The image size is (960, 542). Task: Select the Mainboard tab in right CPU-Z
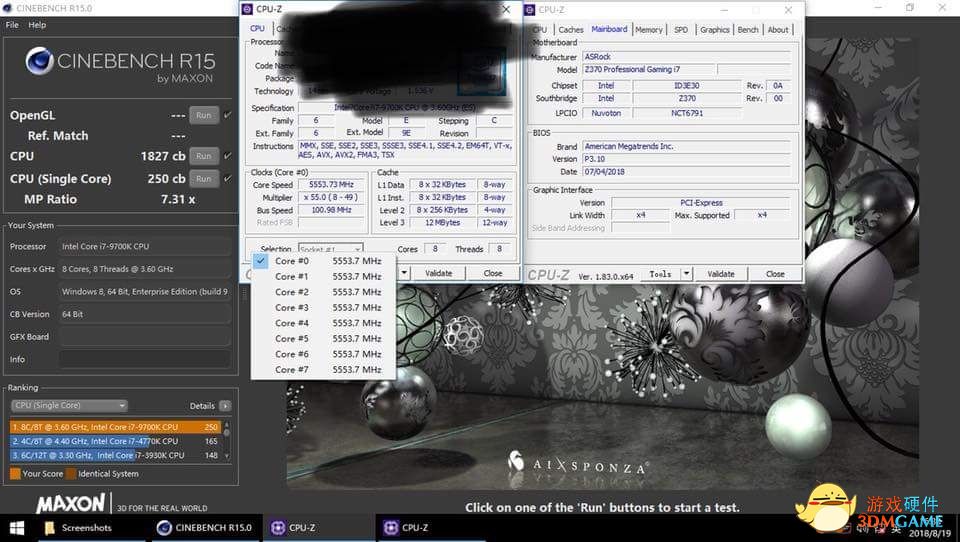(609, 29)
